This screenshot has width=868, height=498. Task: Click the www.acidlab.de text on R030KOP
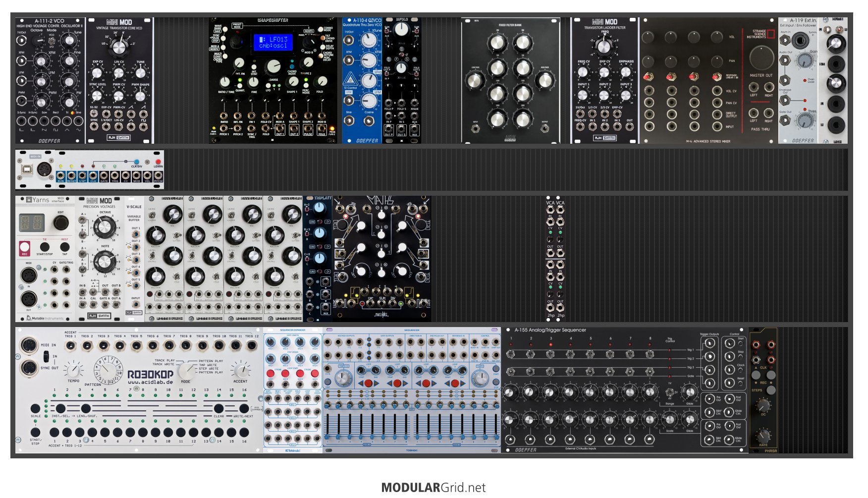click(151, 382)
